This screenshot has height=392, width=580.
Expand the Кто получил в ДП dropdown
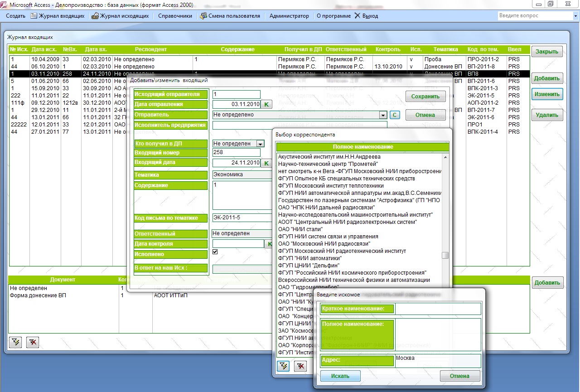click(260, 144)
